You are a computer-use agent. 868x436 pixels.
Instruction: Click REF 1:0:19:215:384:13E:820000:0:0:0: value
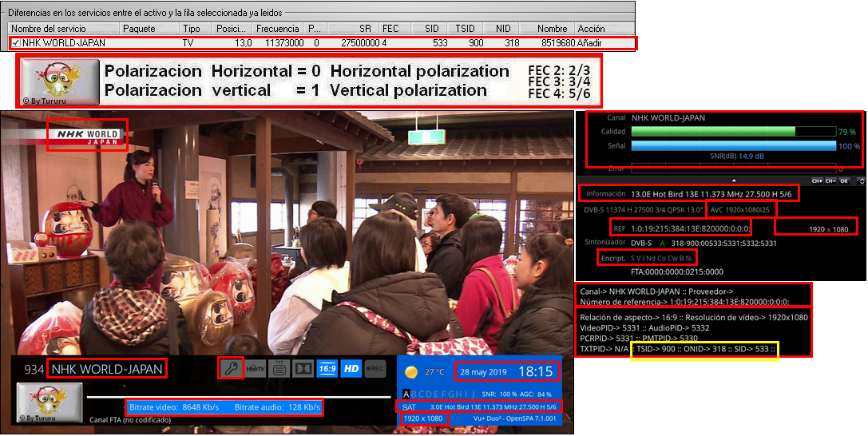pyautogui.click(x=690, y=228)
